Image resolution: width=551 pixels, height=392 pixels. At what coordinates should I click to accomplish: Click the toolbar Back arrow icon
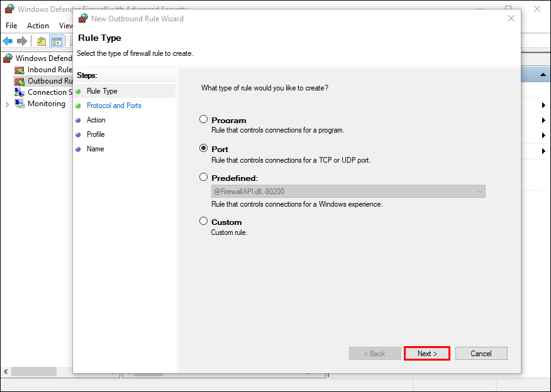(8, 41)
